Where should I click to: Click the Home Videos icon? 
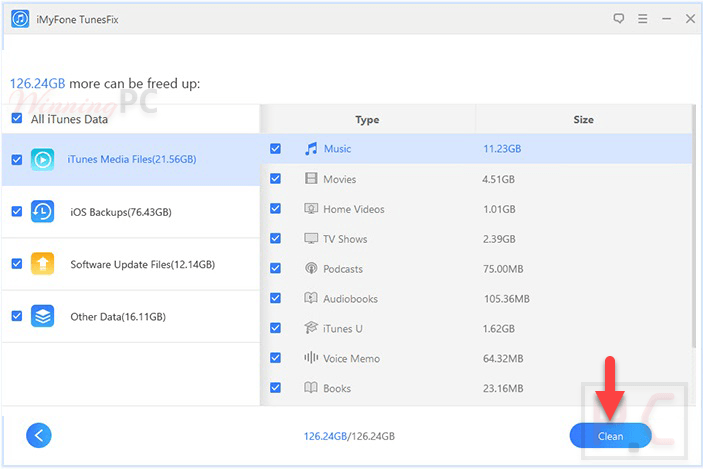[x=311, y=208]
